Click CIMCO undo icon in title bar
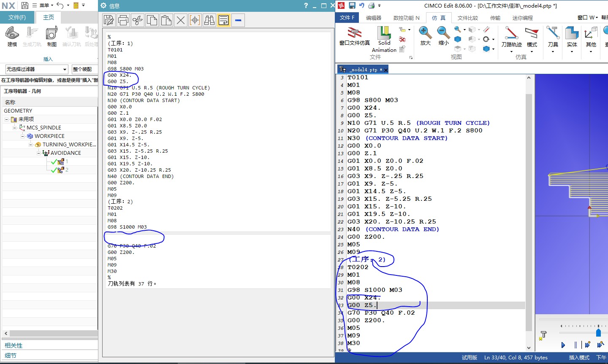The image size is (608, 364). pyautogui.click(x=361, y=5)
